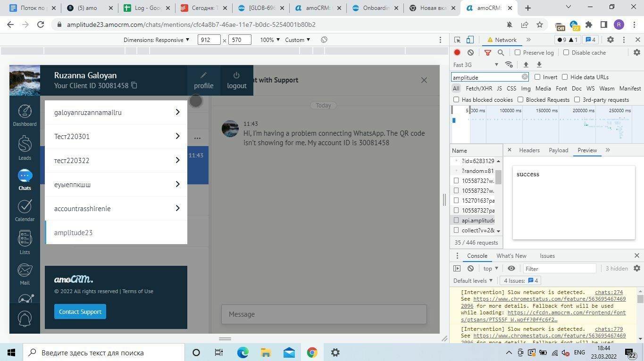Viewport: 644px width, 361px height.
Task: Select the amplitude23 account
Action: coord(116,232)
